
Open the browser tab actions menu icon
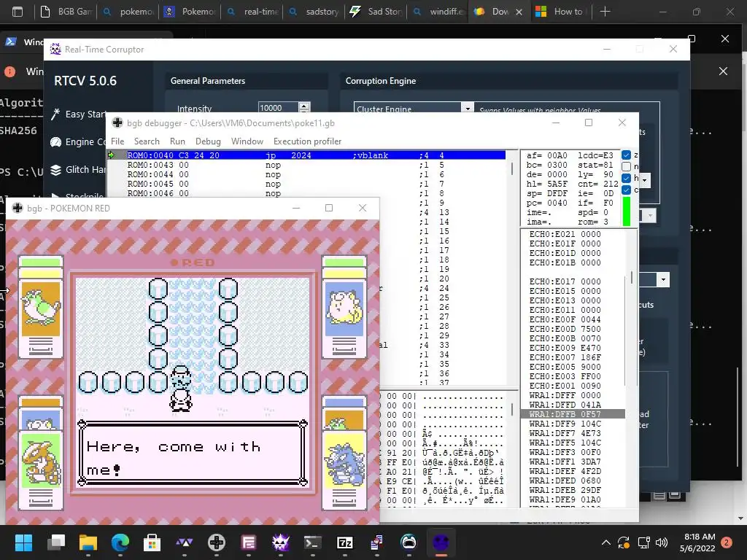click(18, 12)
